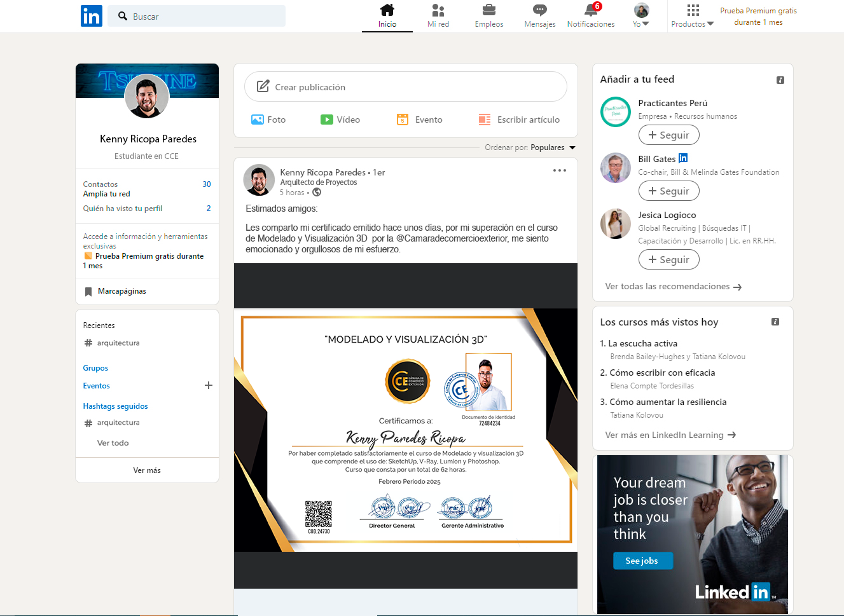Open the Mensajes chat icon

point(540,10)
